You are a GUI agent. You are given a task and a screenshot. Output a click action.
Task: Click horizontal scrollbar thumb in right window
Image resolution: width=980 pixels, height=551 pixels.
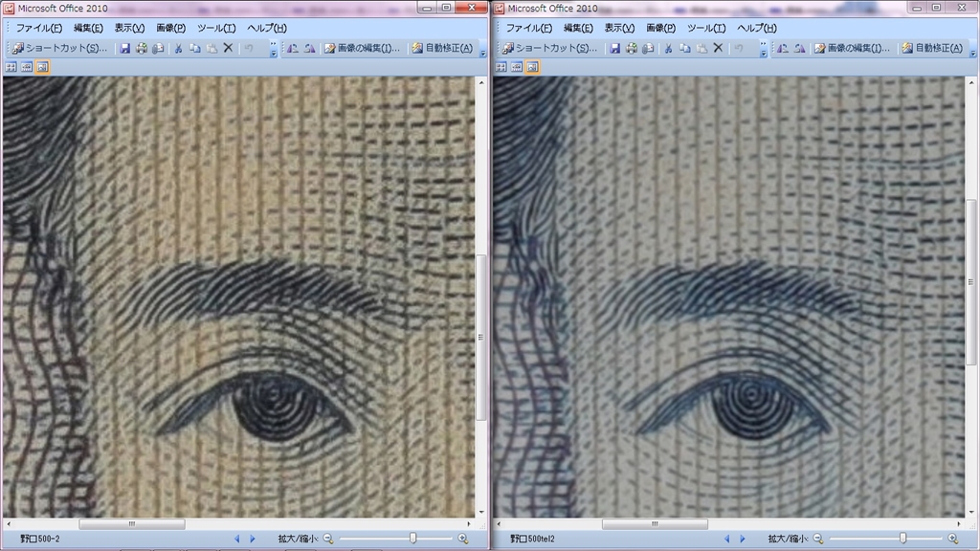pyautogui.click(x=655, y=524)
